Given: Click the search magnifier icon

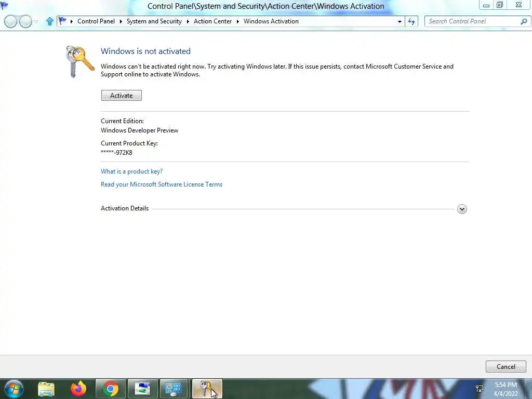Looking at the screenshot, I should click(524, 21).
